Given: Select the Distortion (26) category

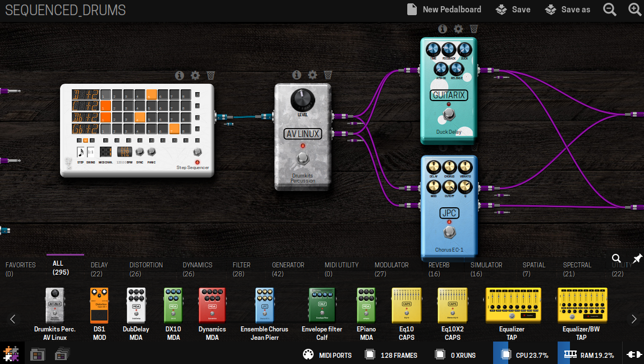Looking at the screenshot, I should 146,269.
